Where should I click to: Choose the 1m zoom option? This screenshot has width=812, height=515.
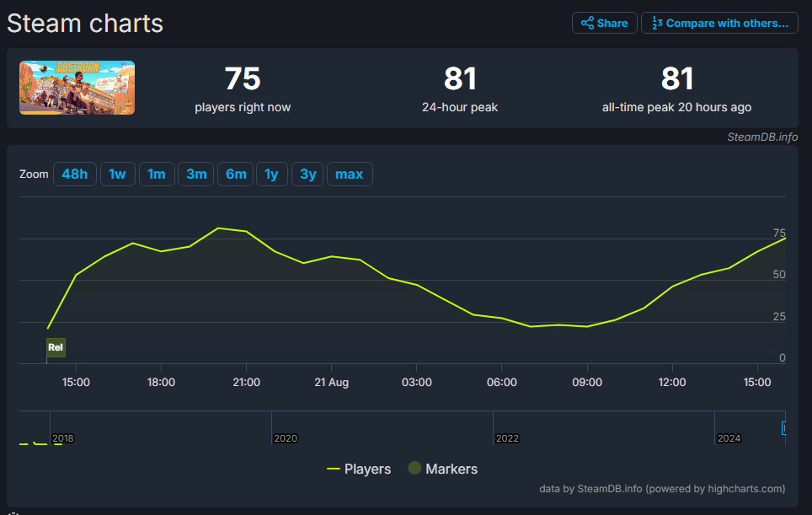tap(157, 174)
